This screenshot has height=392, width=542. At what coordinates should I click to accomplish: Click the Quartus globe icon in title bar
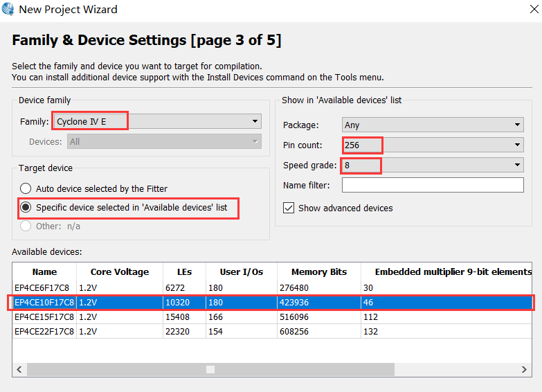click(x=8, y=9)
